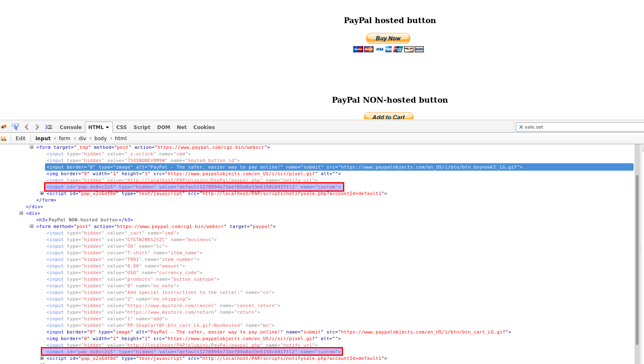This screenshot has width=644, height=364.
Task: Select the closing </form> tag line
Action: [46, 200]
